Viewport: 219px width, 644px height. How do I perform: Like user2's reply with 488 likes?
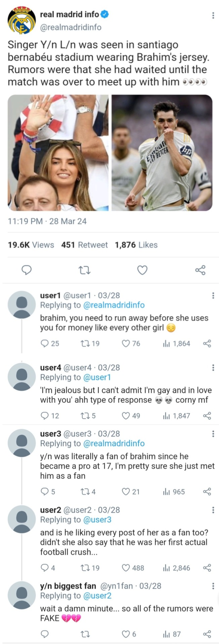126,568
